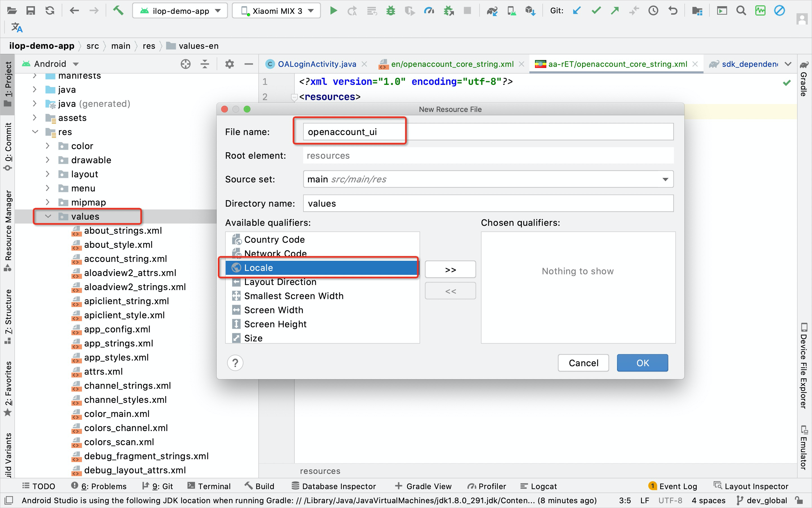
Task: Open help question mark in dialog
Action: (235, 363)
